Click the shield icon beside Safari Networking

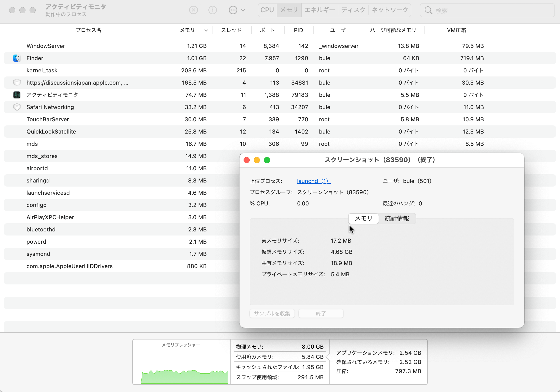pyautogui.click(x=17, y=107)
